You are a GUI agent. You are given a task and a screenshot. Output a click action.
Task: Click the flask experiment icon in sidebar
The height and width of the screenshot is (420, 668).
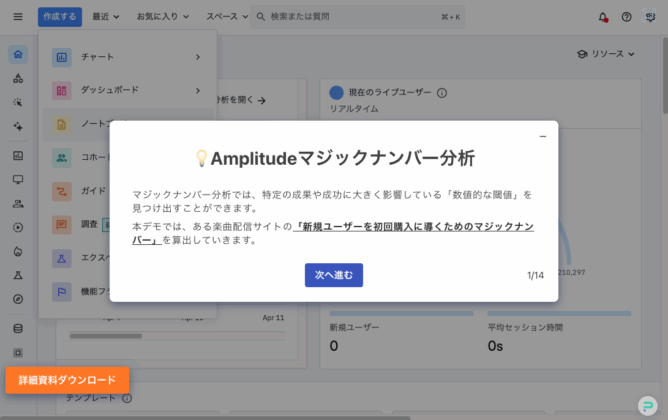tap(18, 275)
